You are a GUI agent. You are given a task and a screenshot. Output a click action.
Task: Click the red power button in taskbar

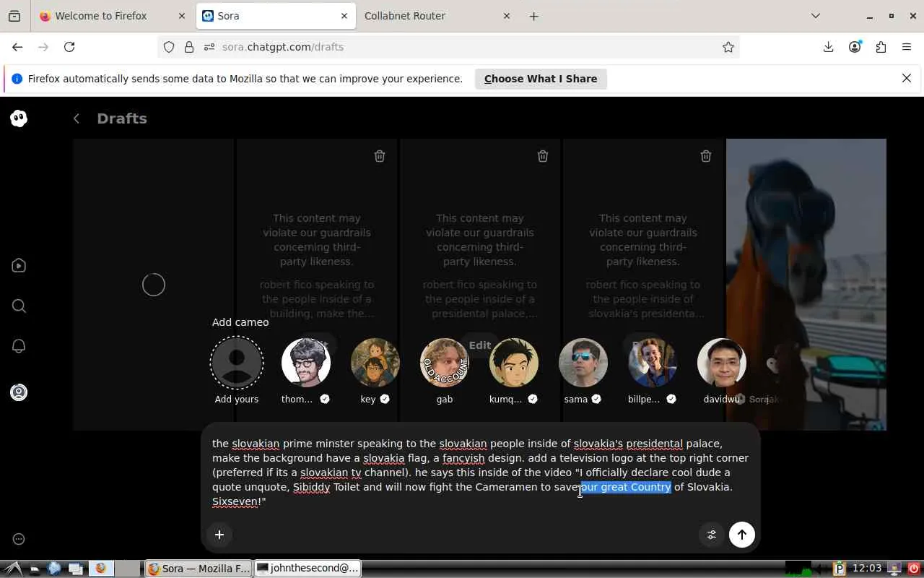coord(915,569)
